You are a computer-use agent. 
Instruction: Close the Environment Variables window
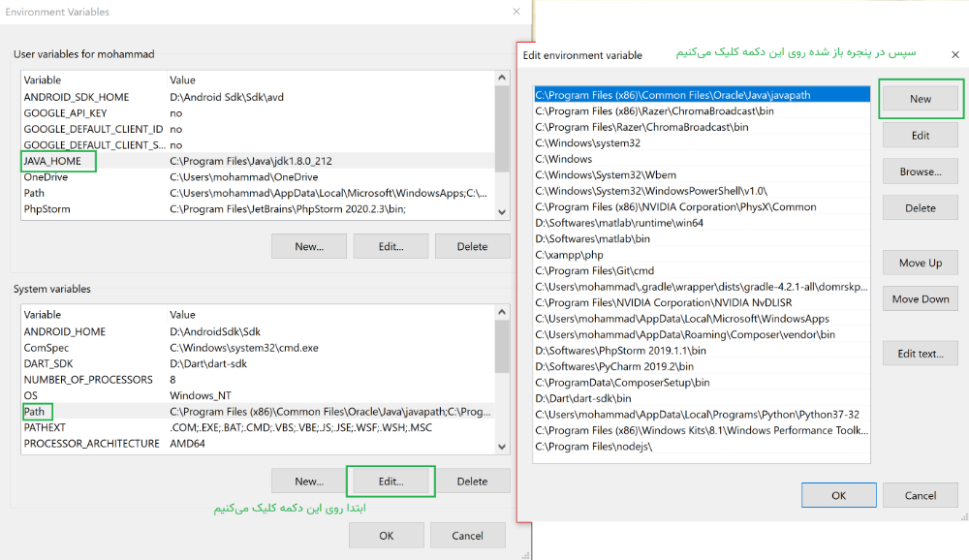[516, 11]
